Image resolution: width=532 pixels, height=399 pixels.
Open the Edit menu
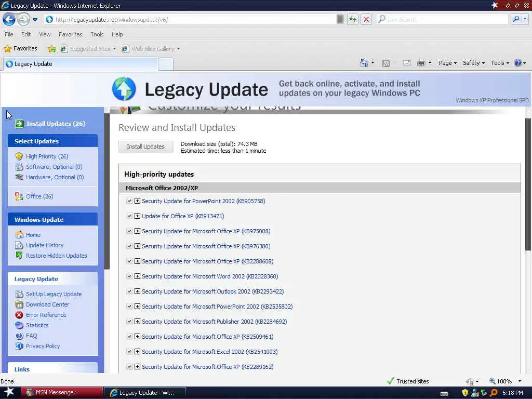point(26,34)
